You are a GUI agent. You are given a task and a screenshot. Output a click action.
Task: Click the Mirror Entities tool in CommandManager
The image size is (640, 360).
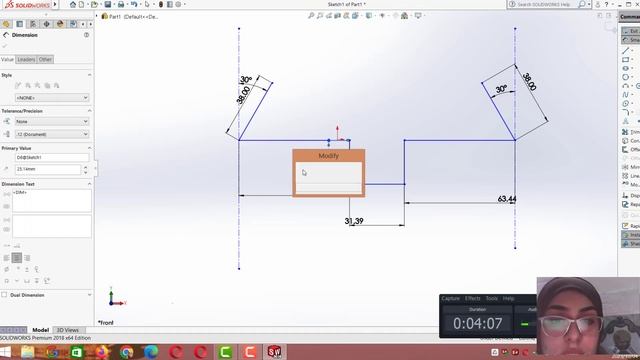[x=630, y=167]
